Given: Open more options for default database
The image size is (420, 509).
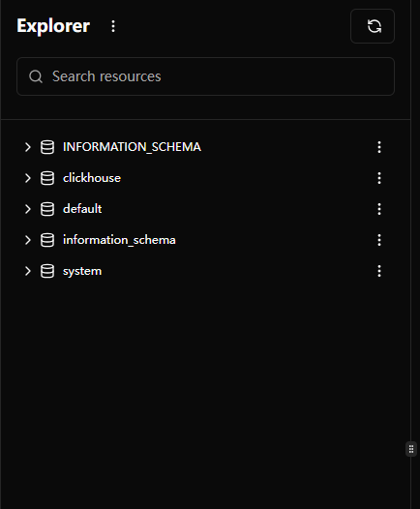Looking at the screenshot, I should [379, 209].
